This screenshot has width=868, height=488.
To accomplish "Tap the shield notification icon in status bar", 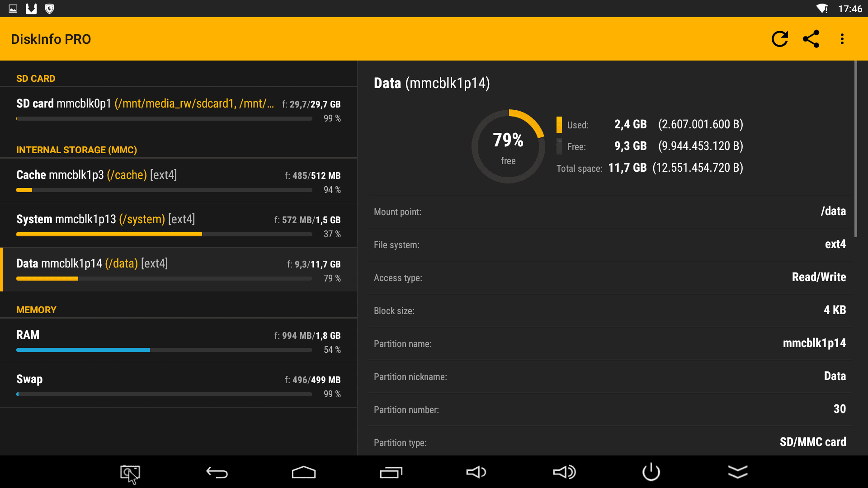I will coord(49,9).
